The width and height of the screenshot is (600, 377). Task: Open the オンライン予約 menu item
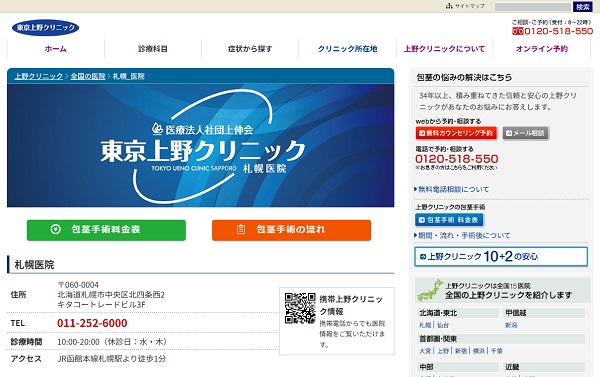541,49
